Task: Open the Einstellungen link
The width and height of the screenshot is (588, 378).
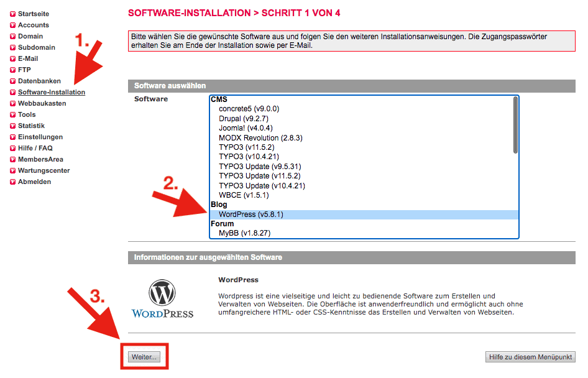Action: click(40, 137)
